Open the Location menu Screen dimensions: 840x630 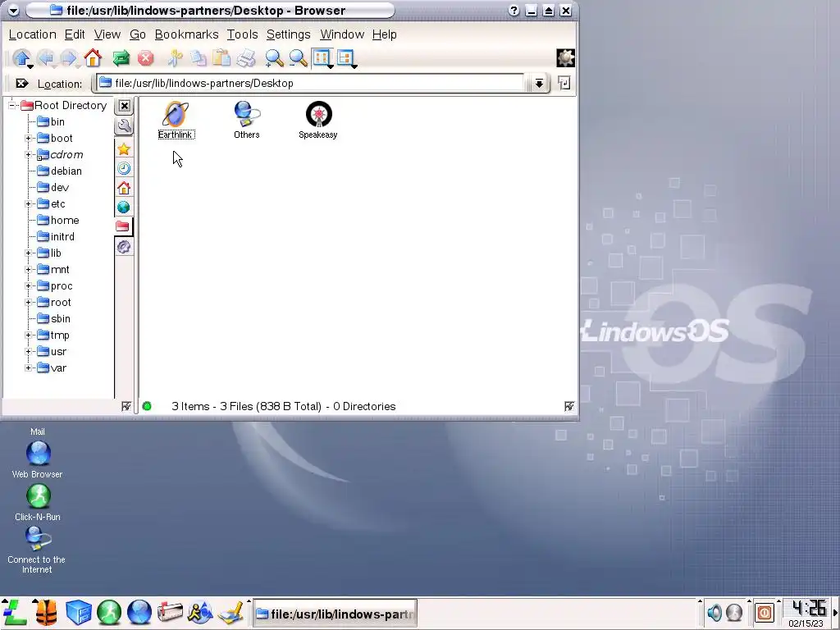32,34
